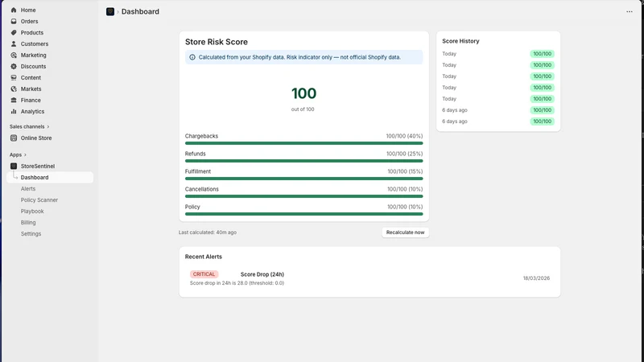
Task: Click the Refunds progress bar
Action: 304,161
